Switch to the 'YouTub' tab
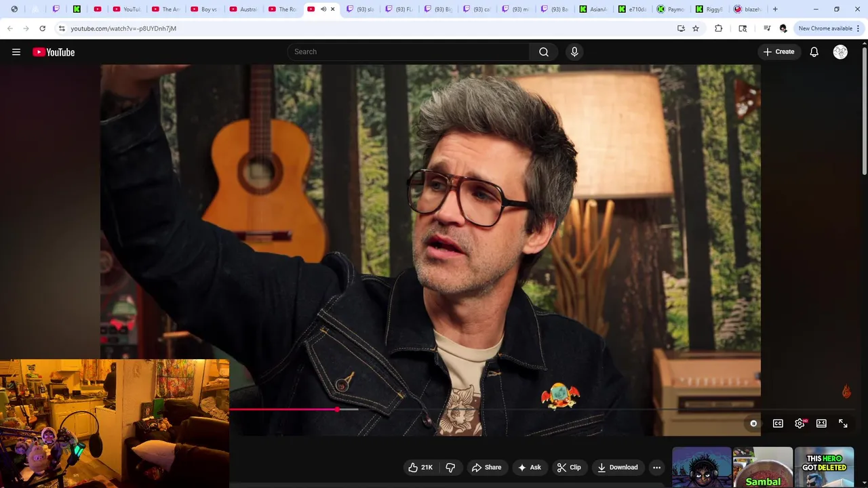 click(126, 9)
